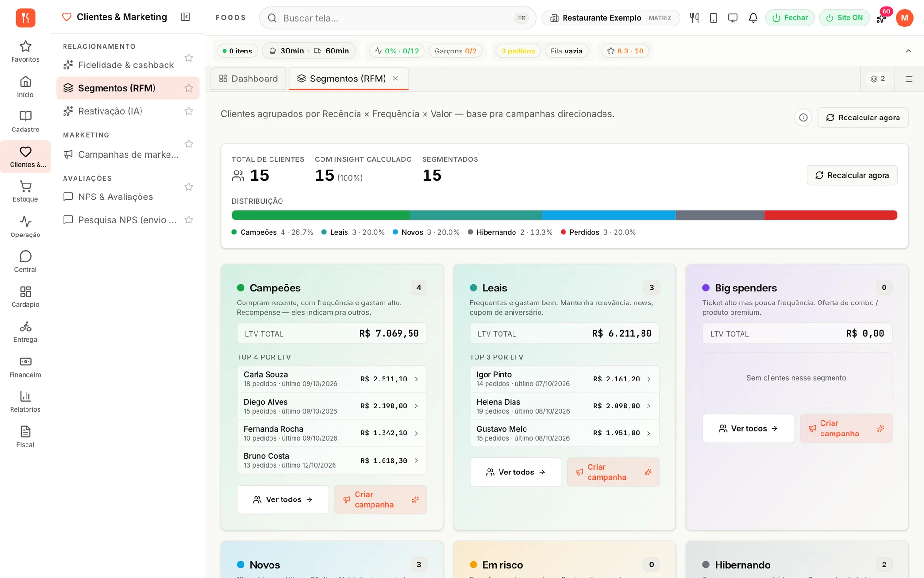This screenshot has width=924, height=578.
Task: Click the fork and knife header icon
Action: click(694, 18)
